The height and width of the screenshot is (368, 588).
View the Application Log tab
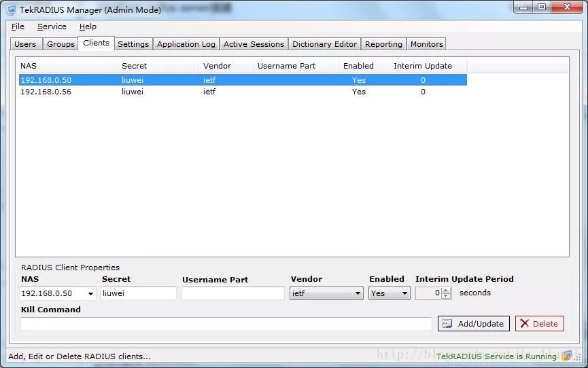tap(186, 44)
